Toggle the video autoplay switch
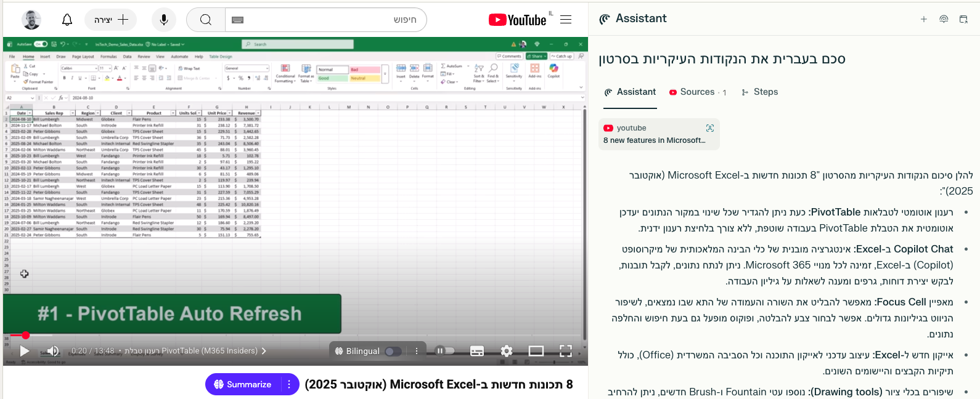This screenshot has height=399, width=980. (445, 351)
